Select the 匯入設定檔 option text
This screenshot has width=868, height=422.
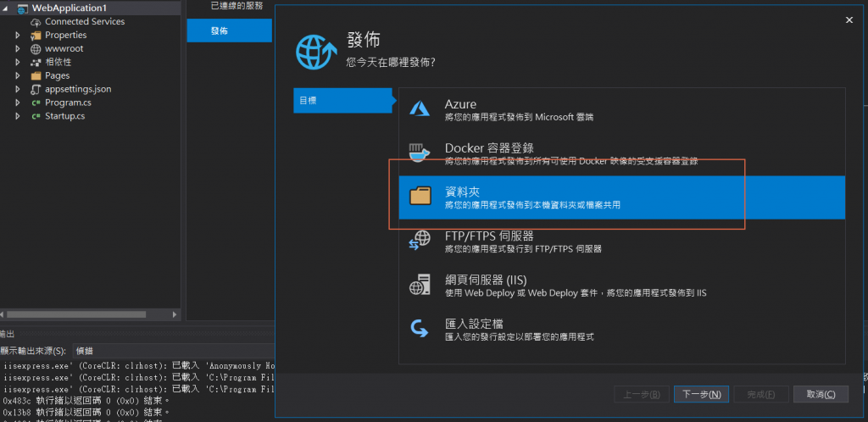tap(474, 324)
